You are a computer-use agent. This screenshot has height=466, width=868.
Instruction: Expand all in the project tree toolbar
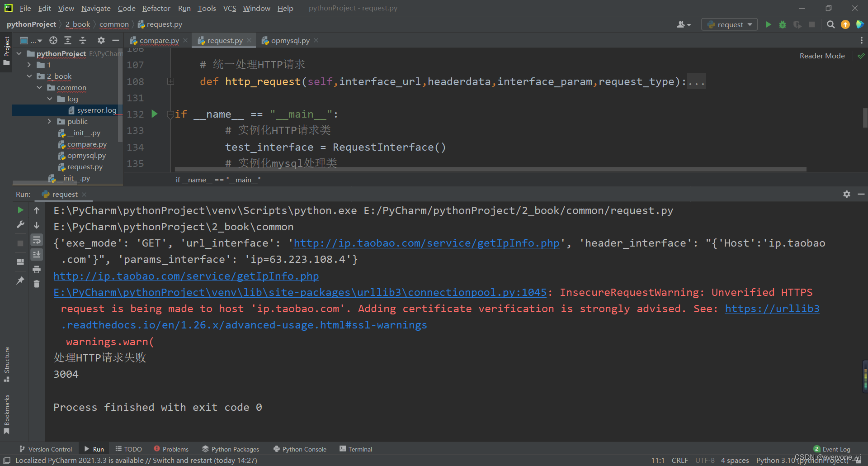click(x=68, y=40)
